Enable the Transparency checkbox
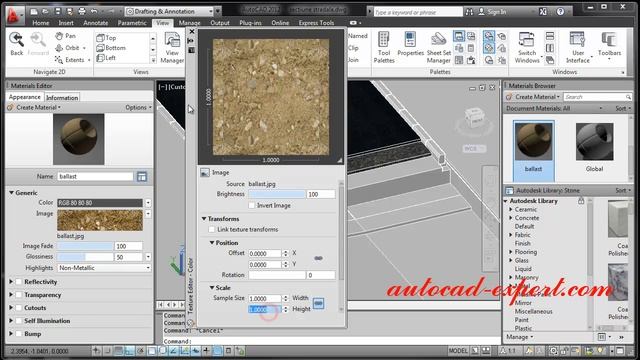640x360 pixels. [19, 295]
